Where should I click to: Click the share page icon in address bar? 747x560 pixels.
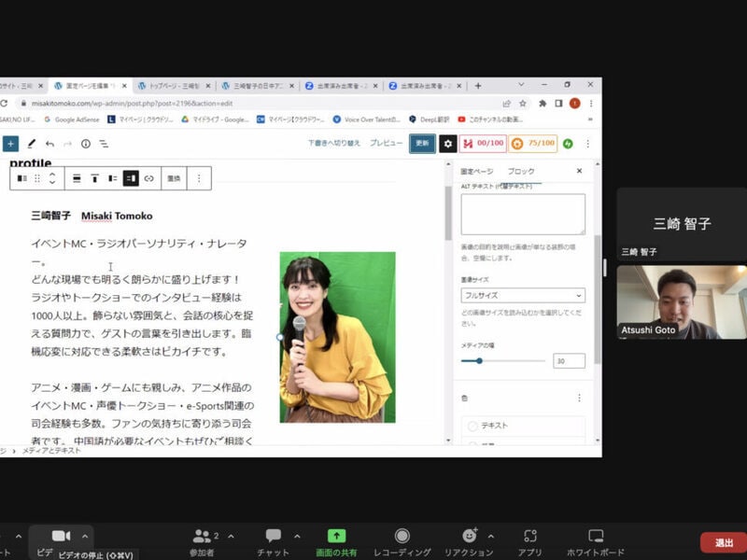506,104
